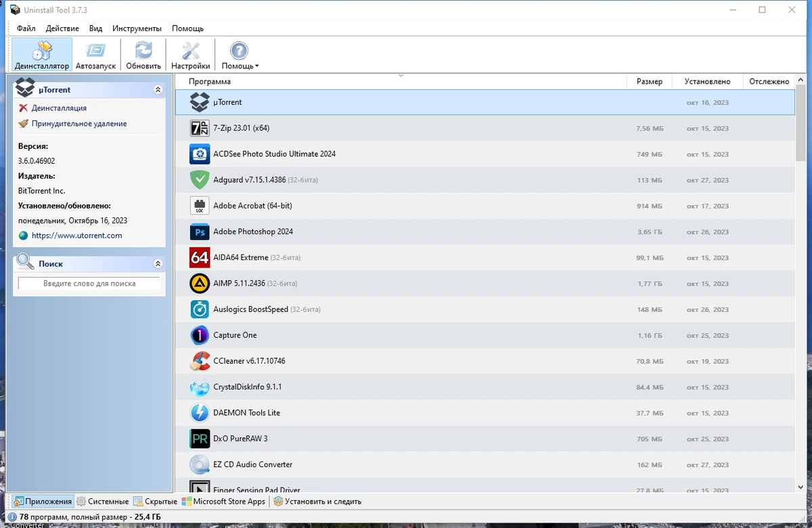
Task: Collapse the Поиск search panel
Action: click(158, 263)
